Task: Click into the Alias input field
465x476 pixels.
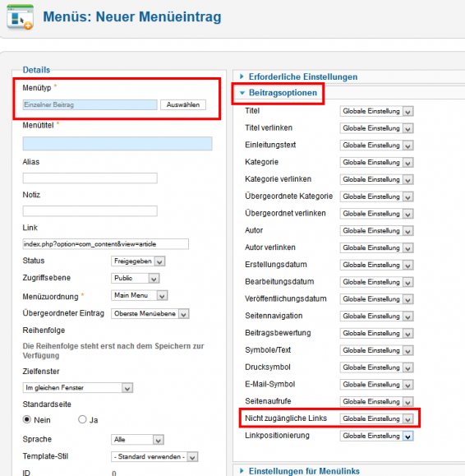Action: pyautogui.click(x=90, y=178)
